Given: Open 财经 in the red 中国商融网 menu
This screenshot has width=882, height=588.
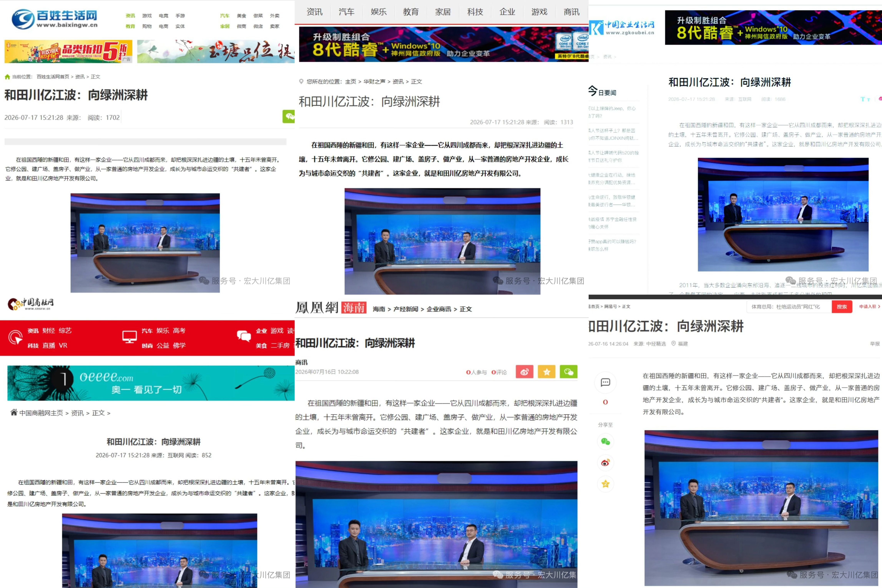Looking at the screenshot, I should point(49,330).
